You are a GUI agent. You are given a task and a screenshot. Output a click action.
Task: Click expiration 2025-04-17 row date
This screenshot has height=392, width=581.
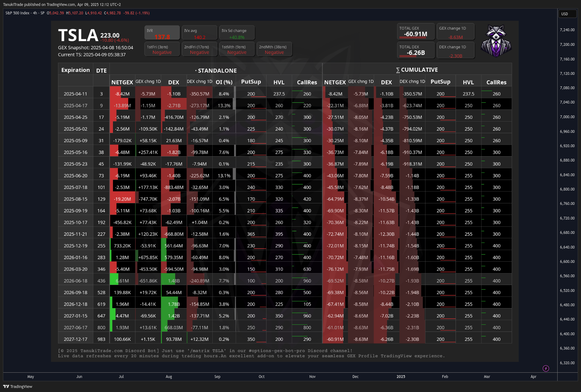tap(76, 105)
